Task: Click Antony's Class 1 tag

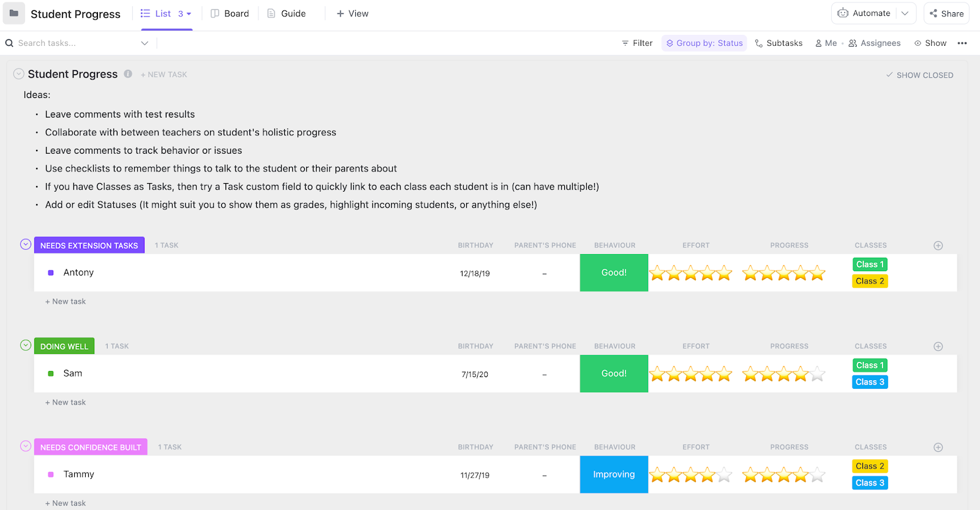Action: coord(870,264)
